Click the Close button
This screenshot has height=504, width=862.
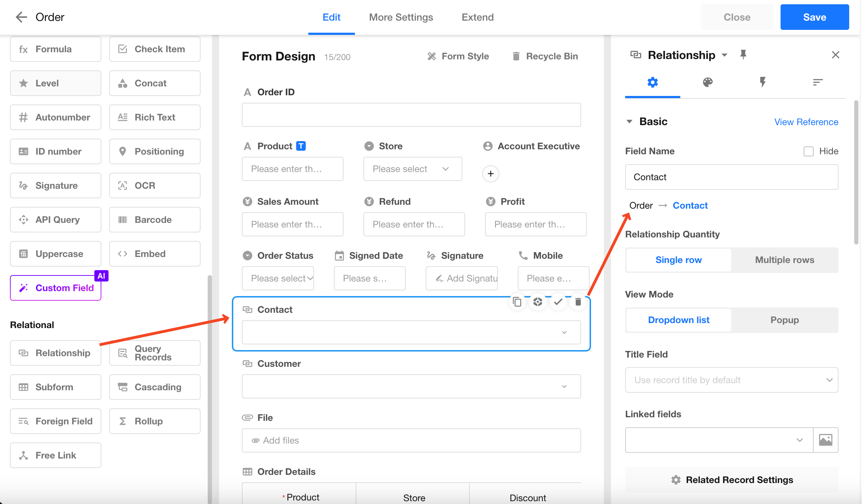[737, 17]
